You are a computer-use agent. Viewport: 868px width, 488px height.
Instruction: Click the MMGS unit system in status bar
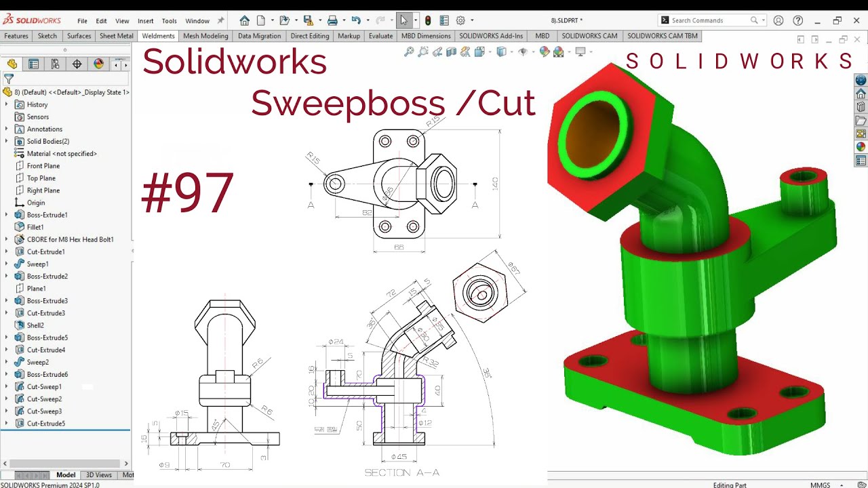[x=820, y=485]
